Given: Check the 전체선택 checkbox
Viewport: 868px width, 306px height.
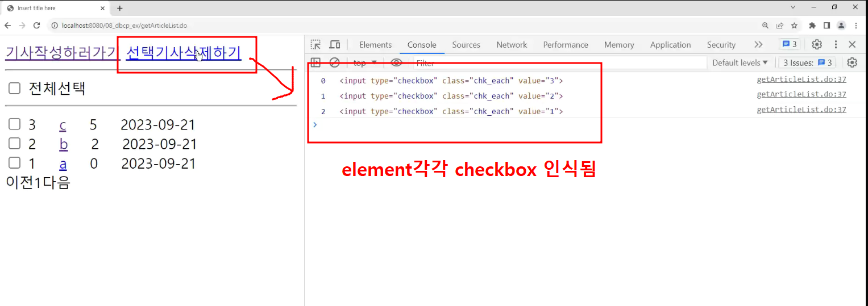Looking at the screenshot, I should [15, 88].
